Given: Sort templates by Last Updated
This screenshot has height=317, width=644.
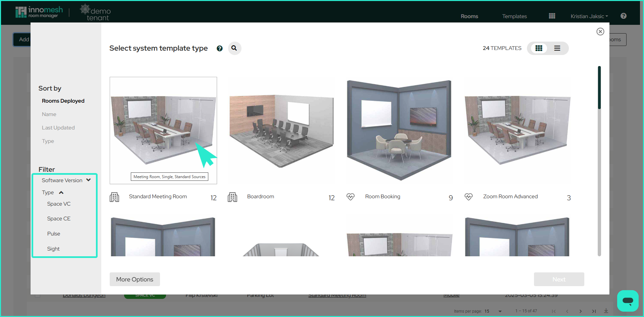Looking at the screenshot, I should 58,128.
